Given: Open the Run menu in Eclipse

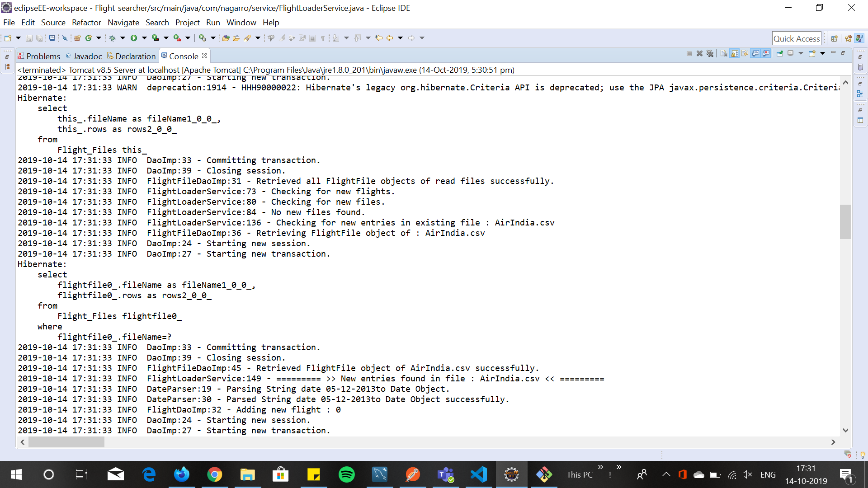Looking at the screenshot, I should click(212, 23).
